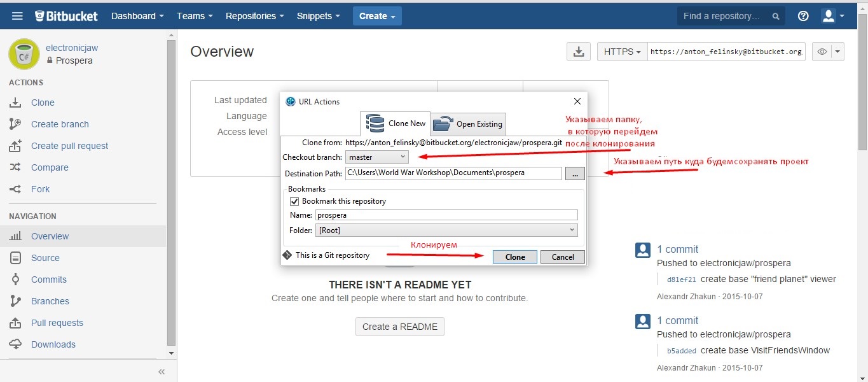Open the Dashboard menu
This screenshot has height=382, width=868.
coord(137,16)
